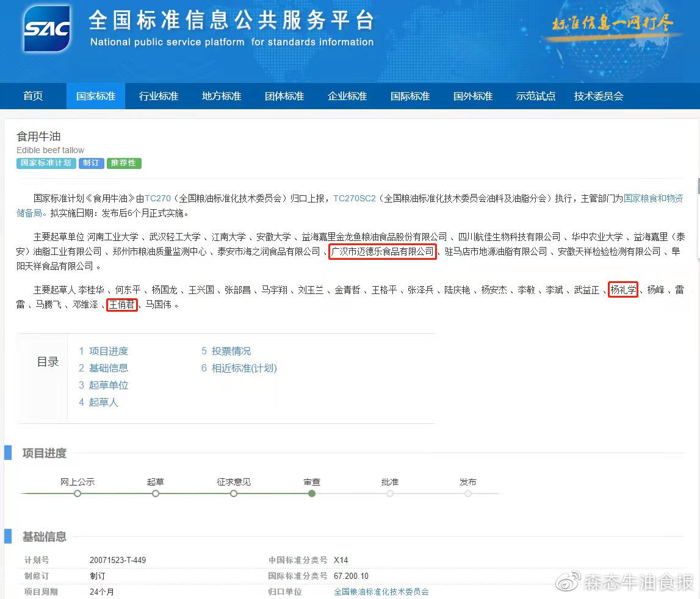Image resolution: width=700 pixels, height=599 pixels.
Task: Click plan number 20071523-T-449
Action: click(x=118, y=560)
